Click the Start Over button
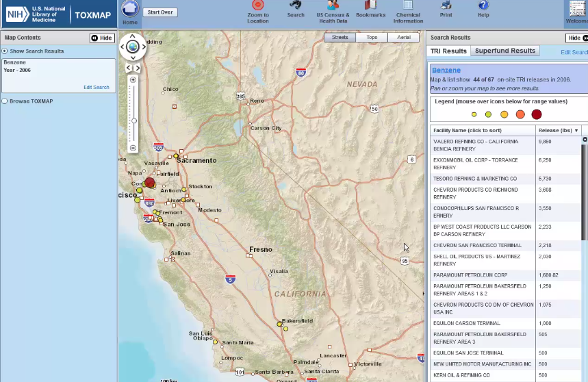The width and height of the screenshot is (588, 382). [x=160, y=12]
